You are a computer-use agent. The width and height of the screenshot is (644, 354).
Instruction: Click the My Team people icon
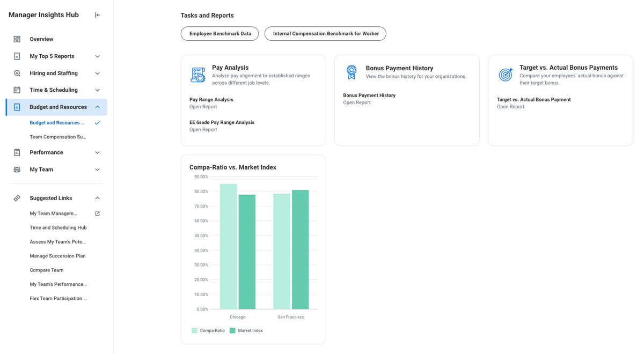(x=17, y=169)
